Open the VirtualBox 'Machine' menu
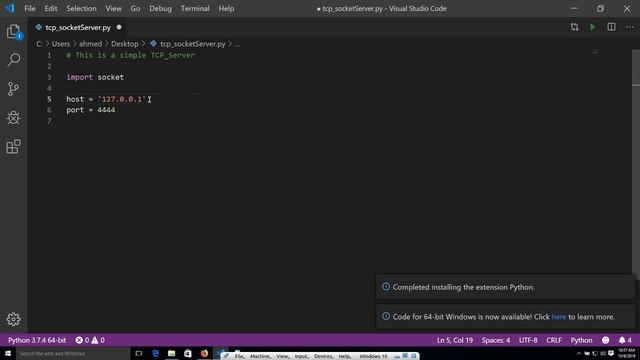The width and height of the screenshot is (640, 360). [260, 356]
